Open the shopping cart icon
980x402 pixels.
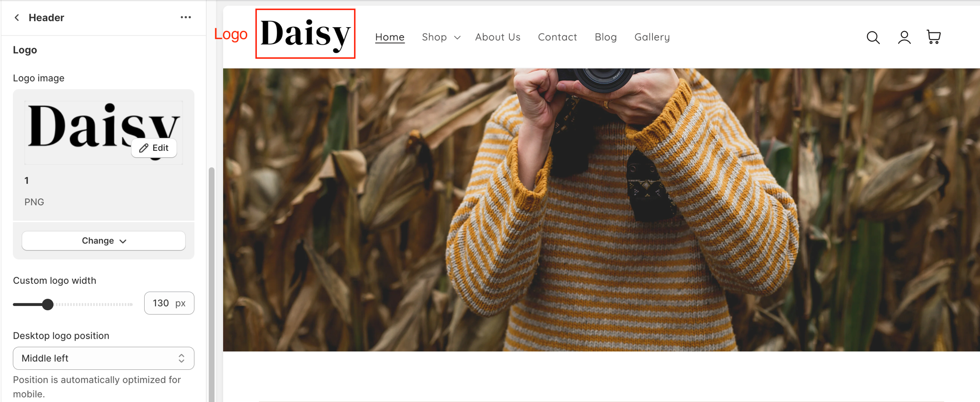tap(934, 37)
